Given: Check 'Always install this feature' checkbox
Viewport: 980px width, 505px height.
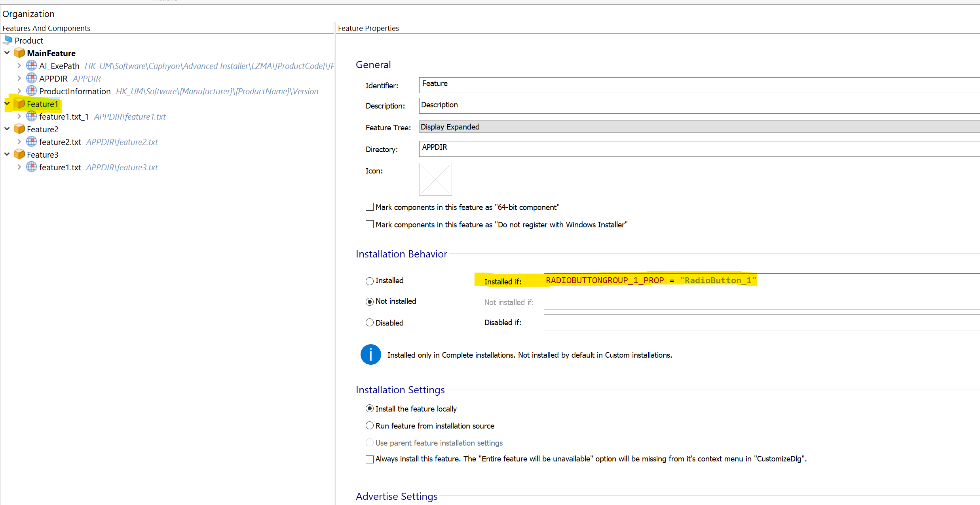Looking at the screenshot, I should (370, 459).
